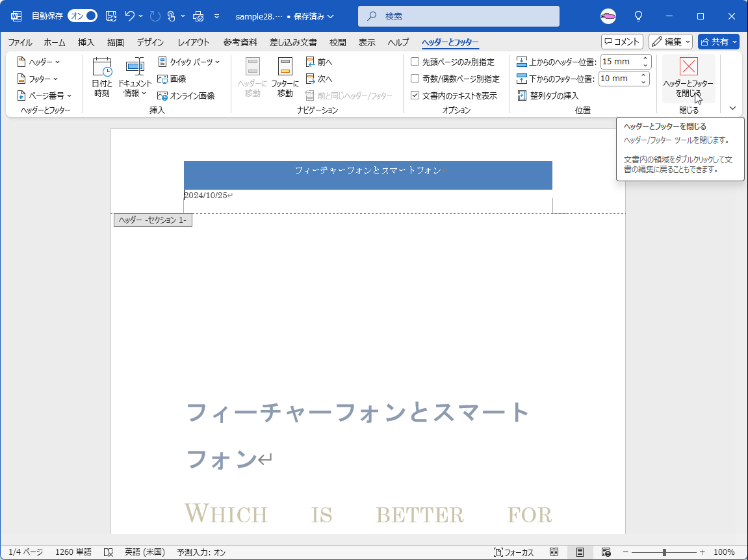This screenshot has width=748, height=560.
Task: Insert an オンライン画像 (online image)
Action: (188, 95)
